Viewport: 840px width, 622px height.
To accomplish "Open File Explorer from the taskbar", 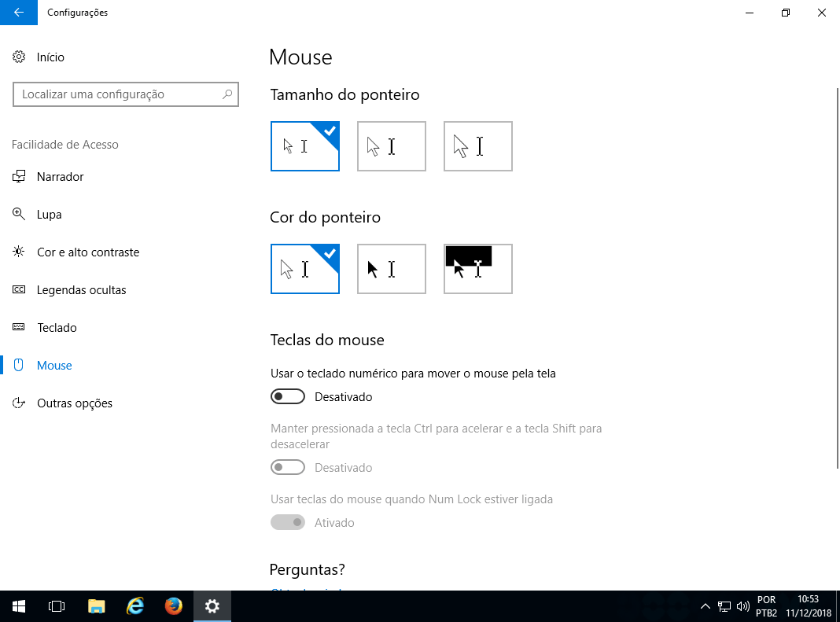I will (96, 606).
